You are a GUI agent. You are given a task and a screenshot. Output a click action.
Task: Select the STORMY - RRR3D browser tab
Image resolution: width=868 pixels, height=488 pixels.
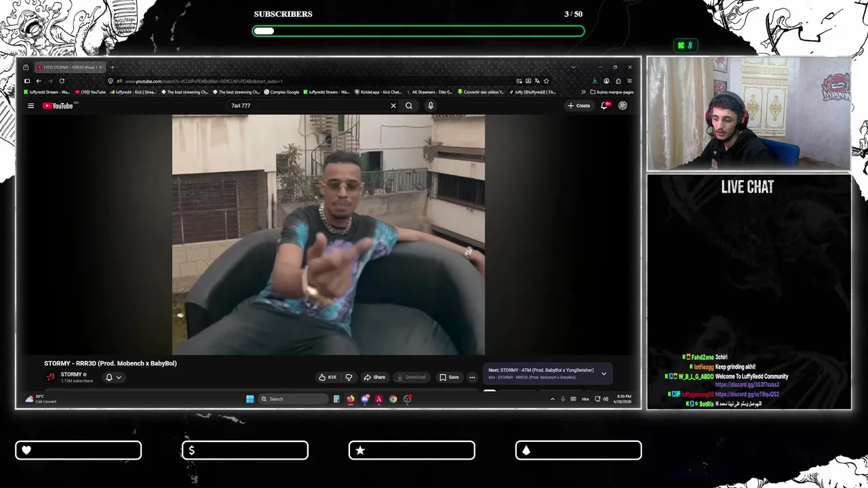pyautogui.click(x=69, y=67)
